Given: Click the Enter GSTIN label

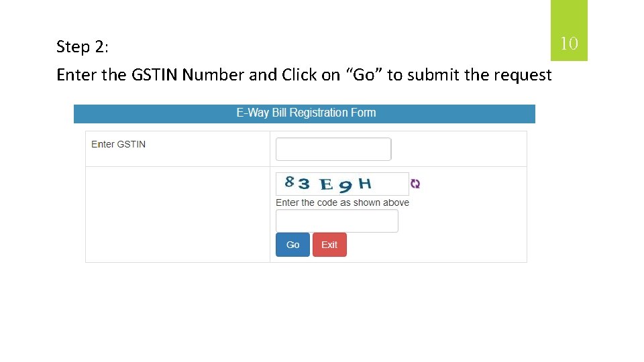Looking at the screenshot, I should coord(118,144).
